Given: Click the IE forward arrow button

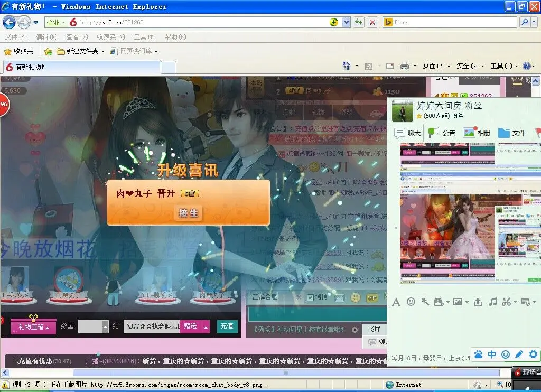Looking at the screenshot, I should click(24, 22).
